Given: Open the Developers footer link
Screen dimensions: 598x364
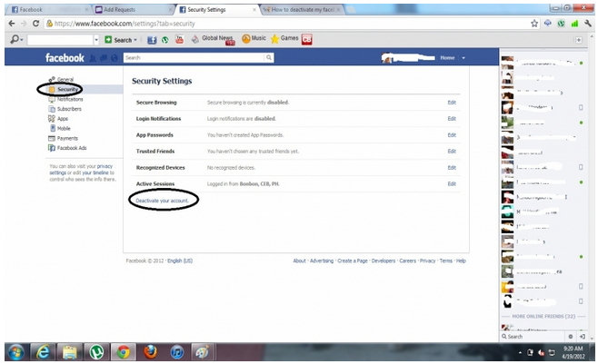Looking at the screenshot, I should (x=384, y=261).
